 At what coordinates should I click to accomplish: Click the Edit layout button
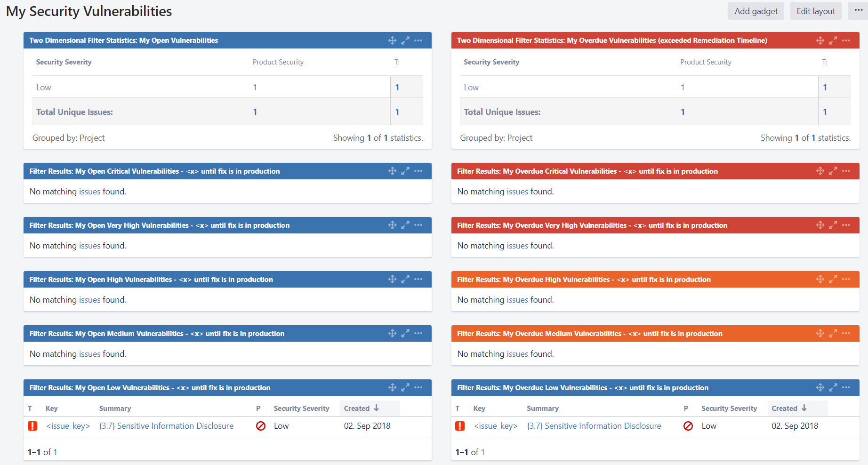pos(816,10)
